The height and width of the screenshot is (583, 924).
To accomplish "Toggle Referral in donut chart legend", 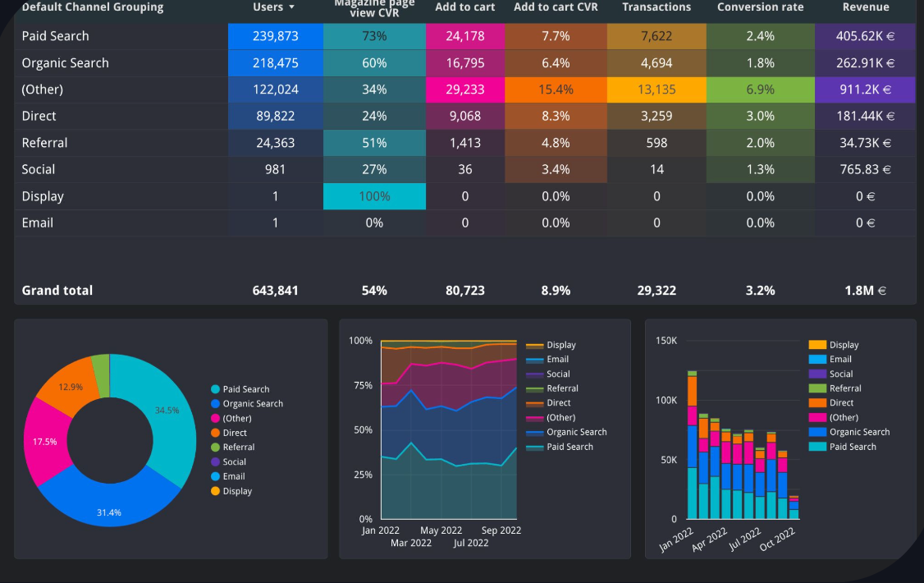I will point(233,448).
